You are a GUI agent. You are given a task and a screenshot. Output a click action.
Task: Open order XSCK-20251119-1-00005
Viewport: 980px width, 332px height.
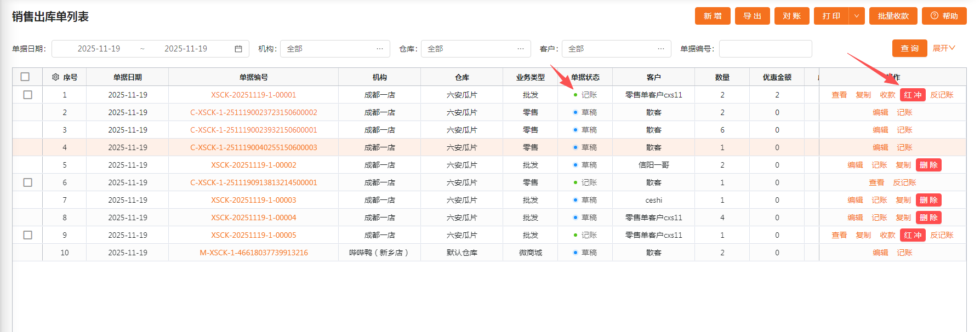(x=254, y=235)
